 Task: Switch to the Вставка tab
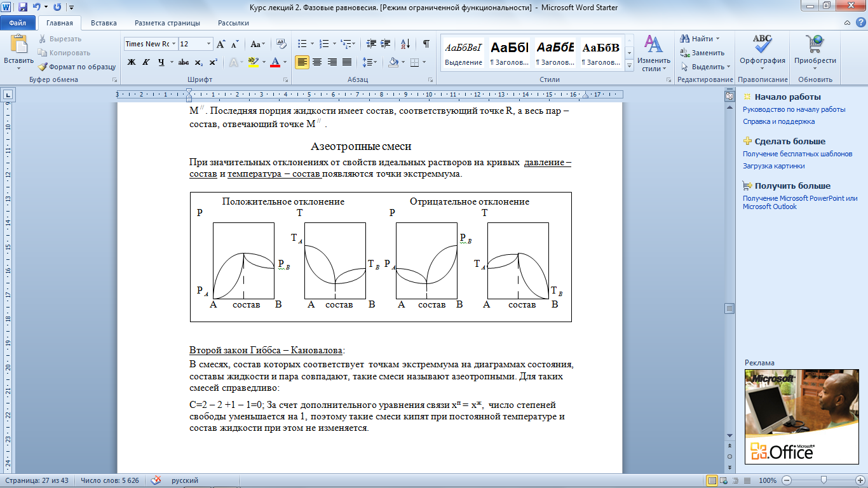coord(104,23)
